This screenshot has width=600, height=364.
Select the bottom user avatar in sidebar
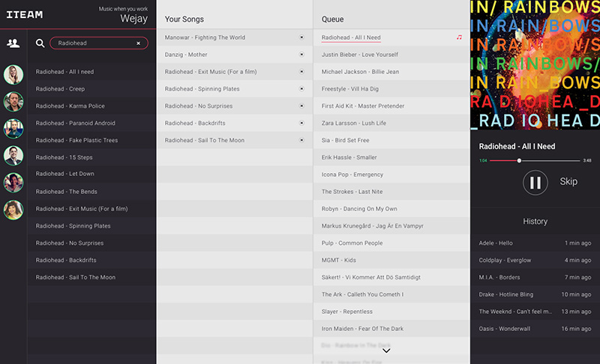13,210
